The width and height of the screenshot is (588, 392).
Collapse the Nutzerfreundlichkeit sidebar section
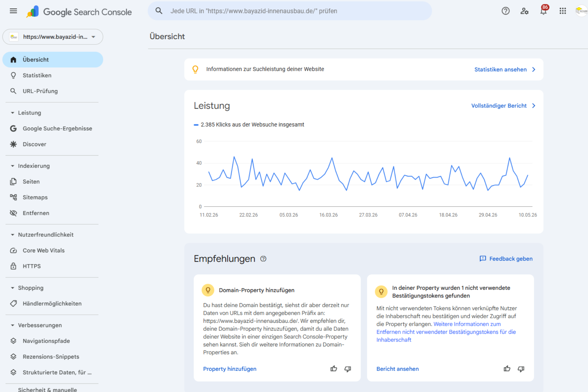tap(13, 235)
